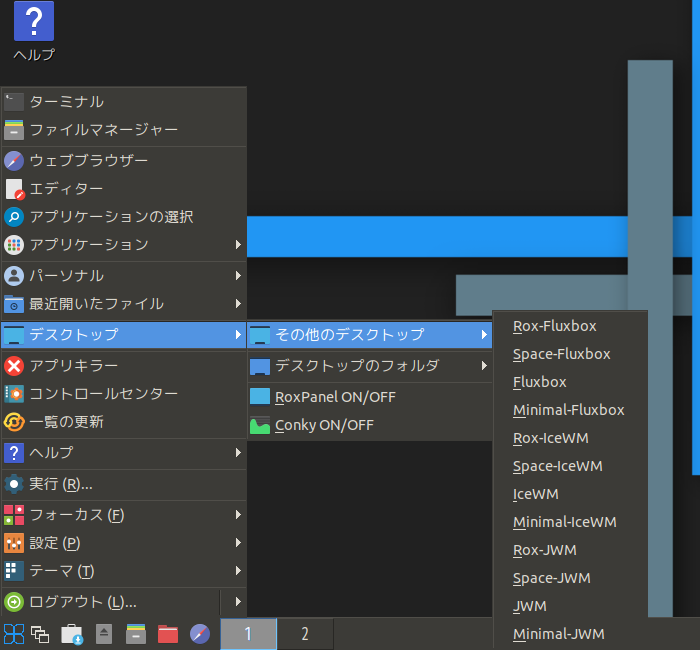The height and width of the screenshot is (650, 700).
Task: Switch to Rox-JWM desktop
Action: click(571, 550)
